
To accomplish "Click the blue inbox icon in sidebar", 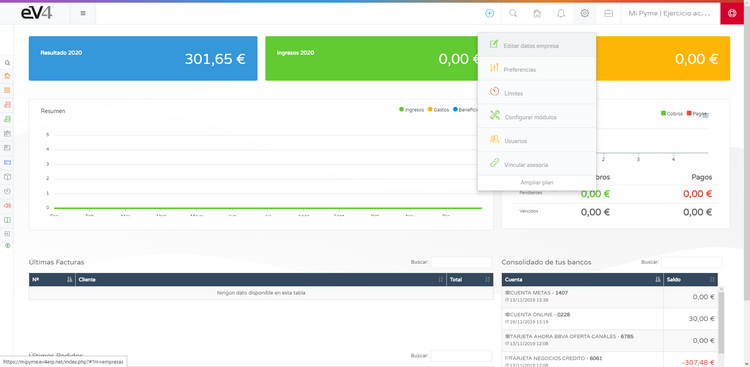I will [x=7, y=162].
